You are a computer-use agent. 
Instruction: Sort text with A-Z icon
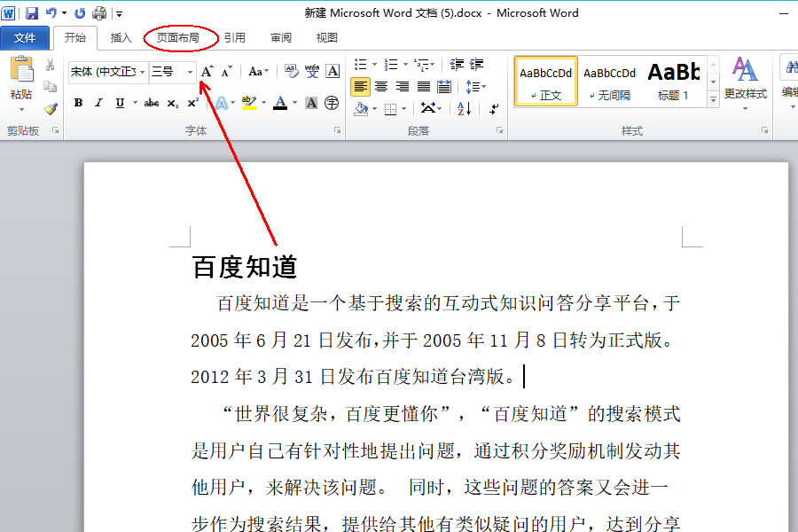(x=464, y=108)
